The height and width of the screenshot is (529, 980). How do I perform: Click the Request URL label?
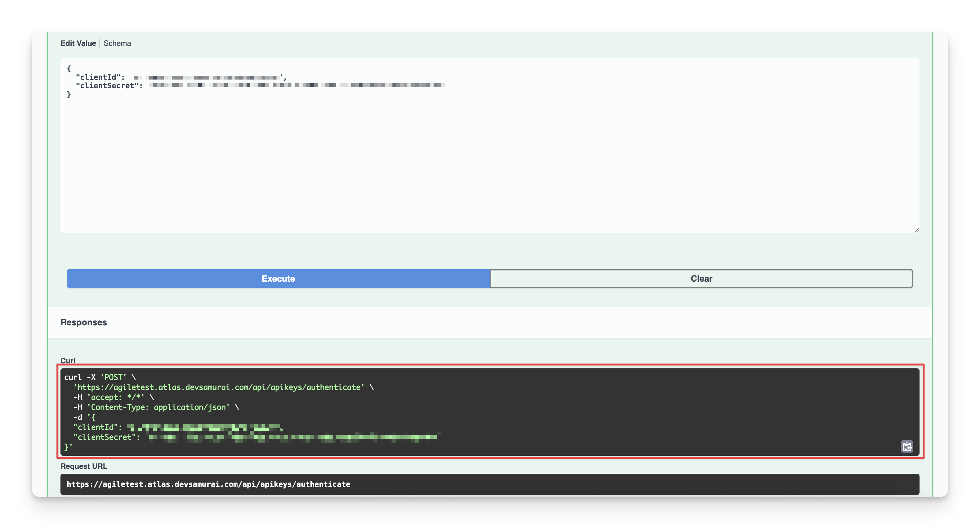[x=84, y=466]
